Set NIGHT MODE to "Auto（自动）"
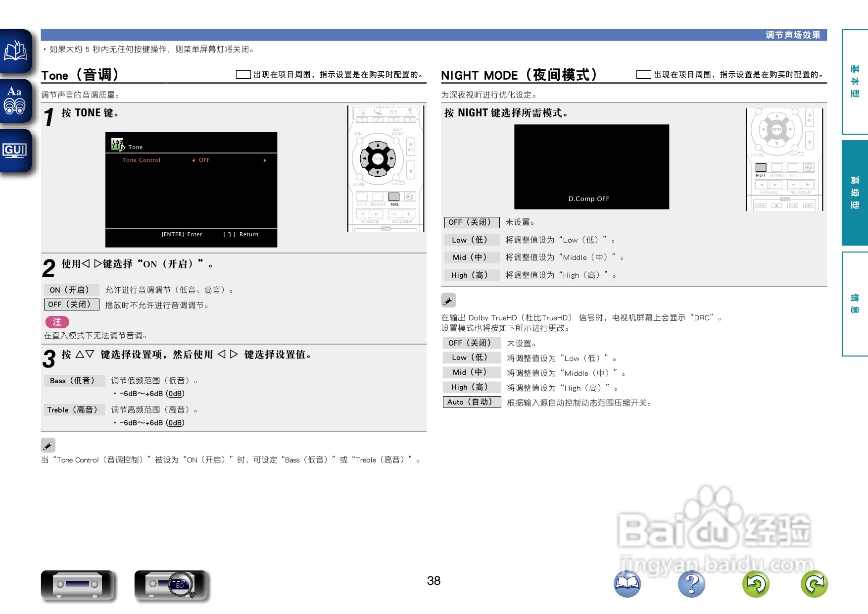The image size is (868, 614). tap(471, 402)
